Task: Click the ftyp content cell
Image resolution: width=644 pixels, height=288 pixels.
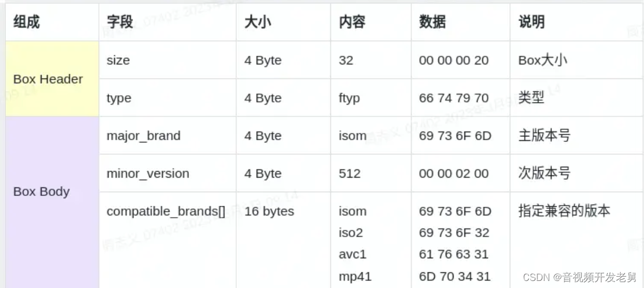Action: coord(371,98)
